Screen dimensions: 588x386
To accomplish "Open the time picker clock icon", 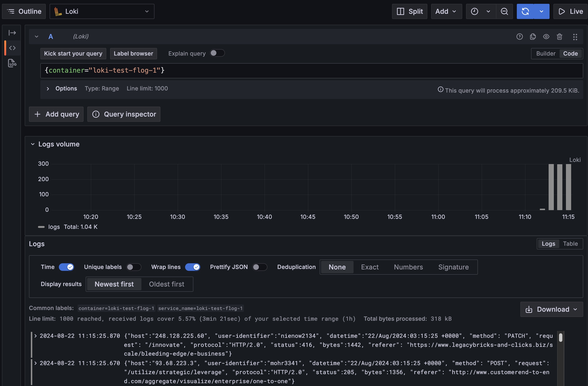I will click(474, 11).
